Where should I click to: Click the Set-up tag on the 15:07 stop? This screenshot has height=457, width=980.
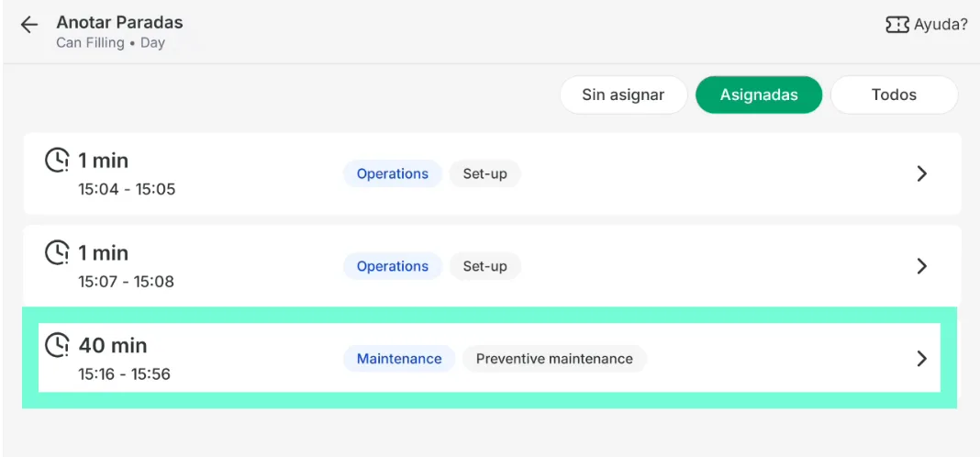(485, 266)
